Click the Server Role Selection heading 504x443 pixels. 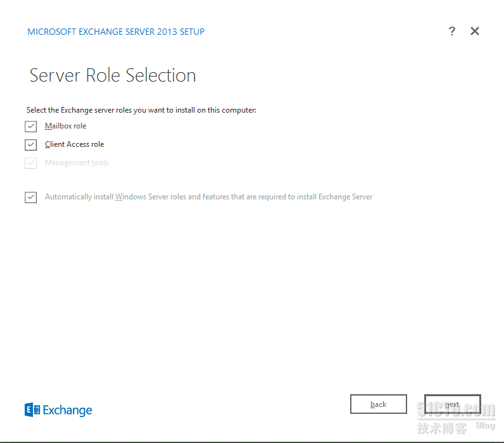(113, 75)
